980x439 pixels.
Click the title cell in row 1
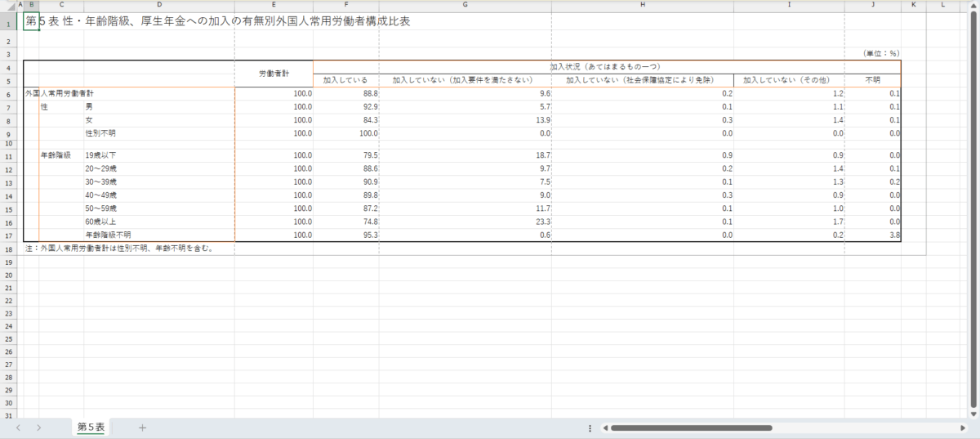point(217,22)
